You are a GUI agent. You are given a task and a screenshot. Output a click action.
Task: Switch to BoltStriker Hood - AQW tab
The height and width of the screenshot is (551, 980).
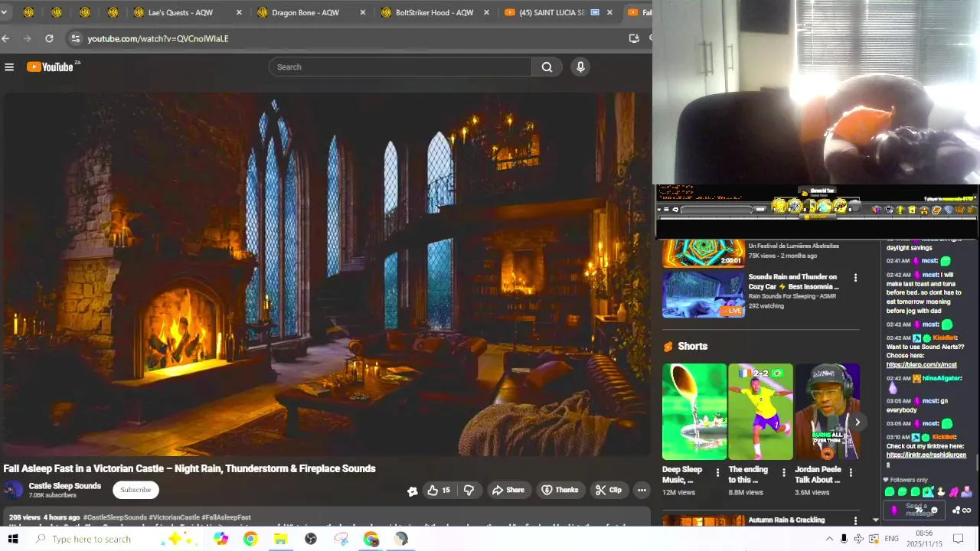pos(434,12)
